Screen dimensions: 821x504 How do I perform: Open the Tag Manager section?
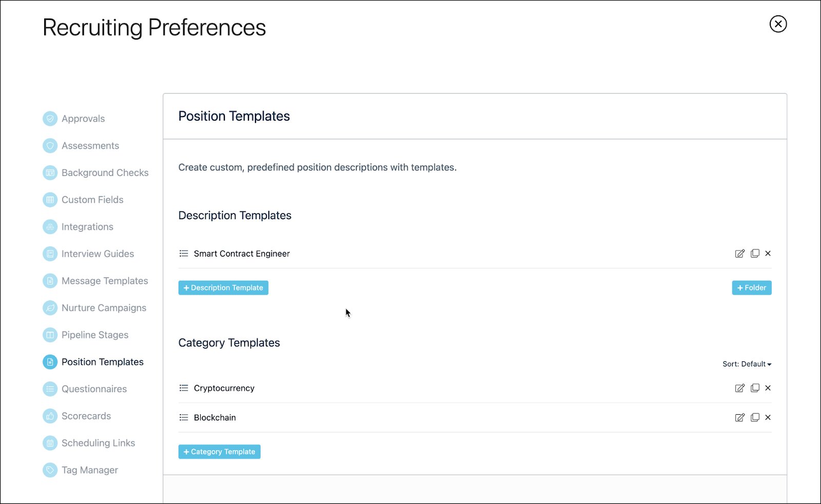click(x=90, y=470)
